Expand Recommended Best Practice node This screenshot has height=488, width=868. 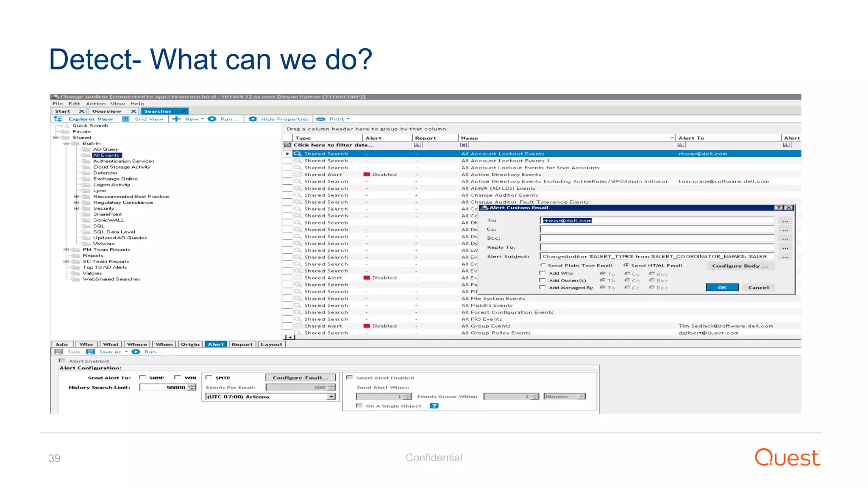[x=77, y=197]
